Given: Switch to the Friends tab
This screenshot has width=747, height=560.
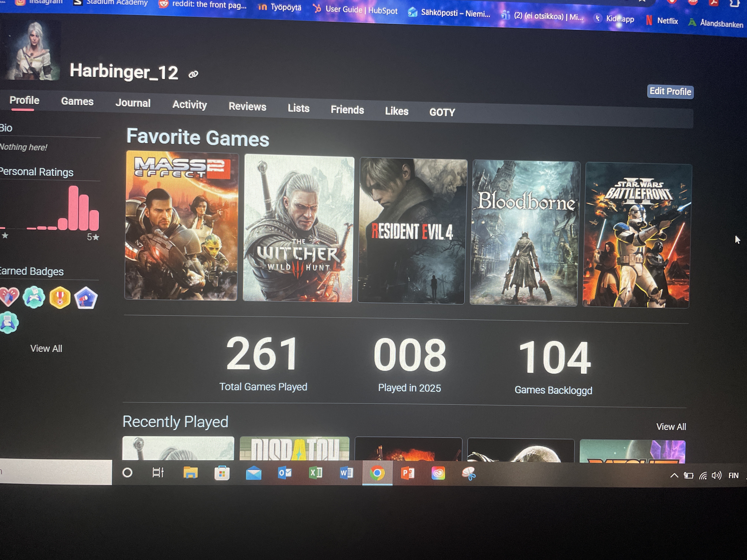Looking at the screenshot, I should pos(347,110).
